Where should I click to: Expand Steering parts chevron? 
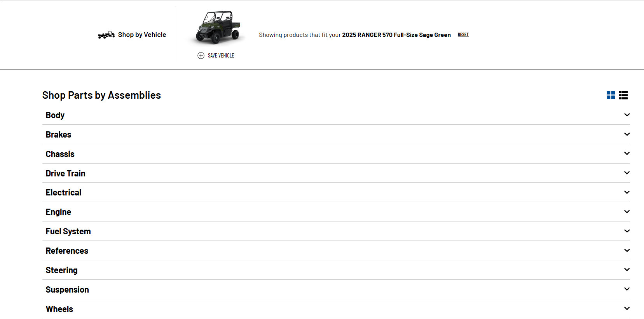click(x=627, y=270)
